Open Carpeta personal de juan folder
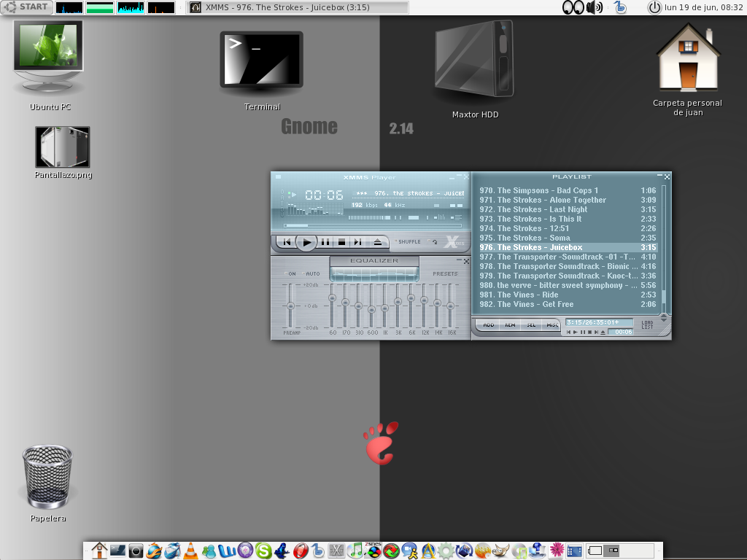This screenshot has height=560, width=747. pos(688,71)
